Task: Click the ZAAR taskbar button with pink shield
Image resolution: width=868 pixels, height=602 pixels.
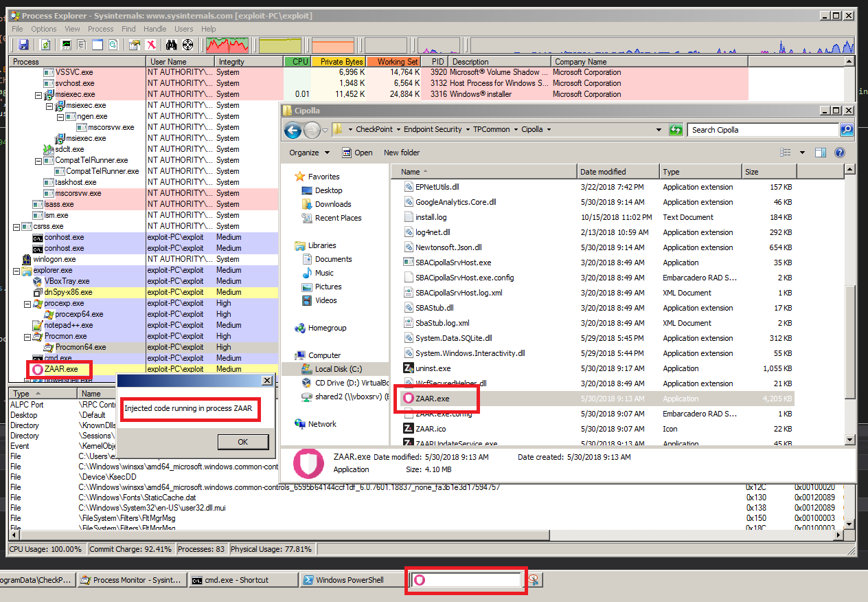Action: pos(466,580)
